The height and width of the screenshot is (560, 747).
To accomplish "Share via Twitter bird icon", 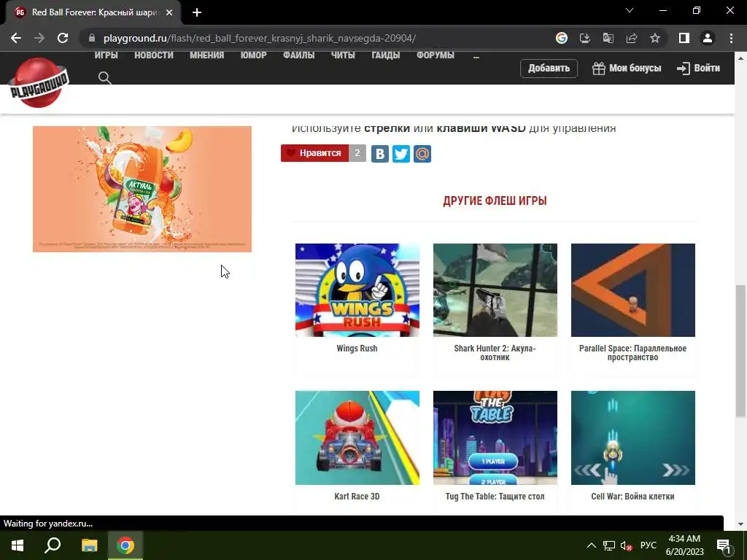I will click(x=401, y=154).
